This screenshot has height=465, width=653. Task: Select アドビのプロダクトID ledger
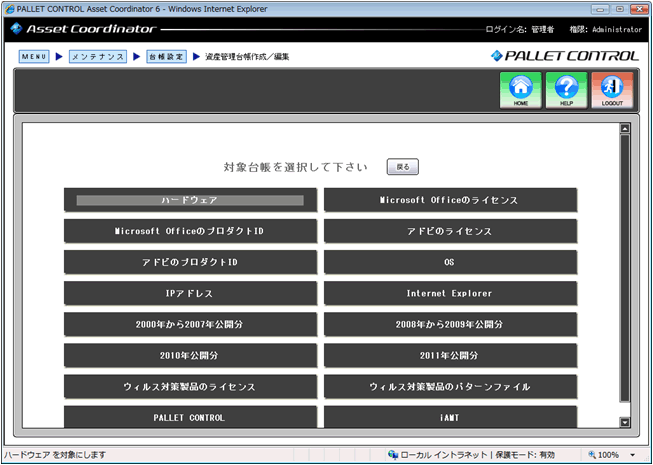click(x=190, y=262)
